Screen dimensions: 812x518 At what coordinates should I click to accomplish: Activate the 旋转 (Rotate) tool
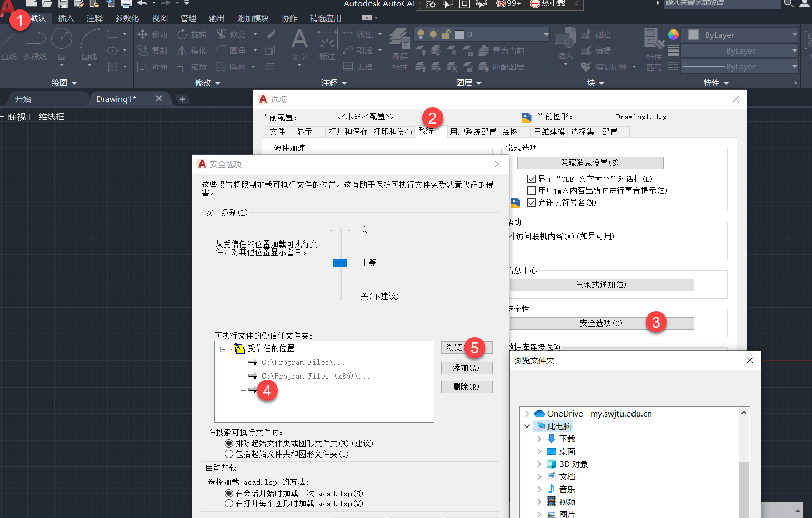pos(192,35)
